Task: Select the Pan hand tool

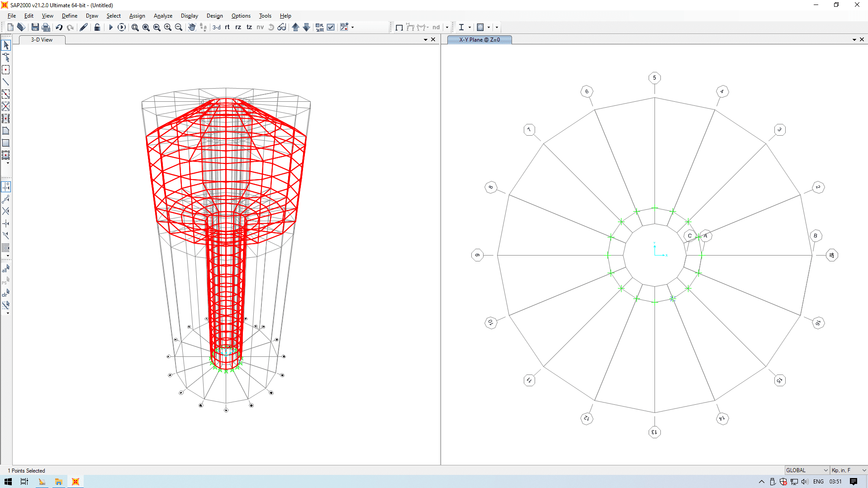Action: pos(191,27)
